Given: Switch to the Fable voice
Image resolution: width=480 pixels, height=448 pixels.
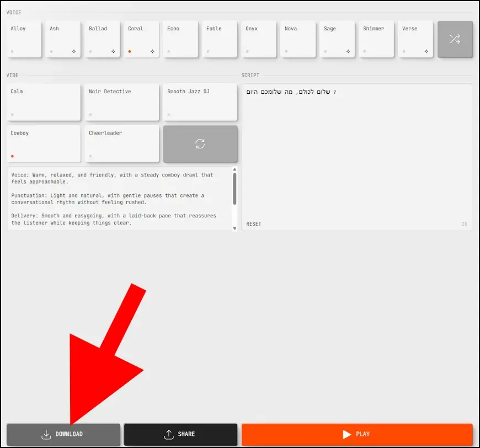Looking at the screenshot, I should coord(220,39).
